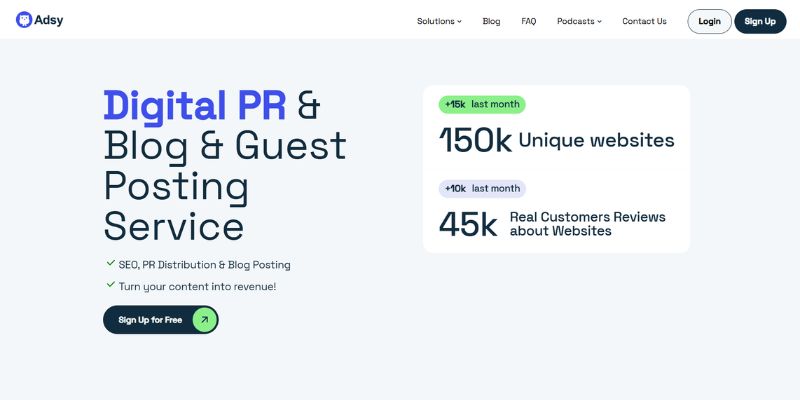Open the FAQ page
The image size is (800, 400).
tap(529, 21)
